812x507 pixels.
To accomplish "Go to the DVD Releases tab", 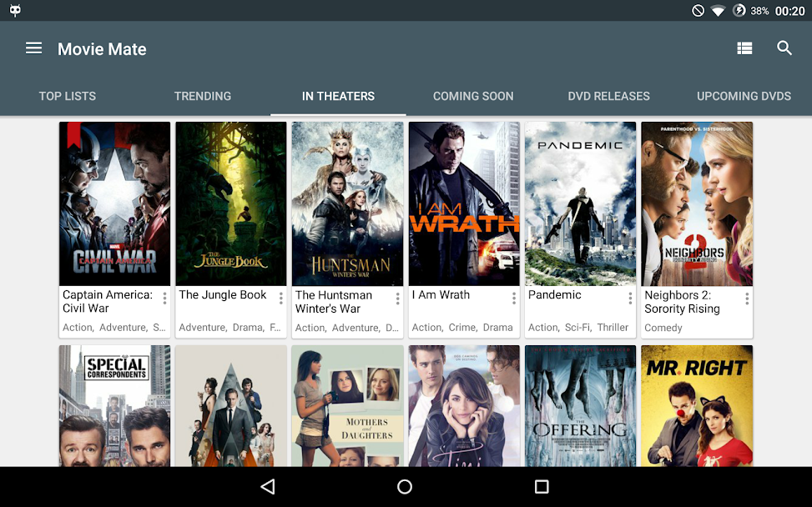I will 608,96.
